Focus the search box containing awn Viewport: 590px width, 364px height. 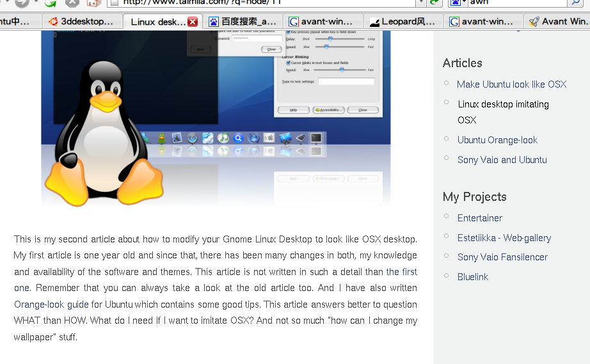coord(518,3)
